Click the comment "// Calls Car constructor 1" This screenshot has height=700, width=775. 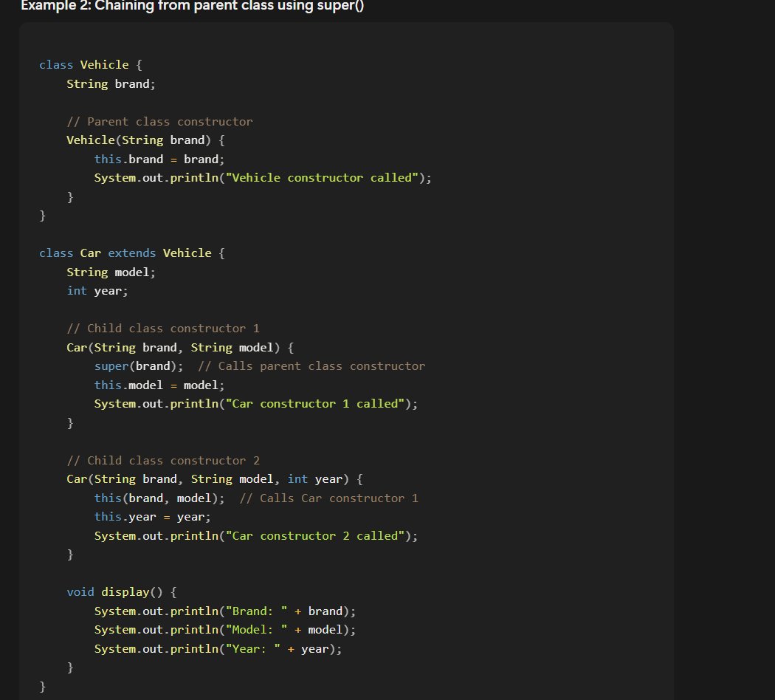pyautogui.click(x=328, y=498)
